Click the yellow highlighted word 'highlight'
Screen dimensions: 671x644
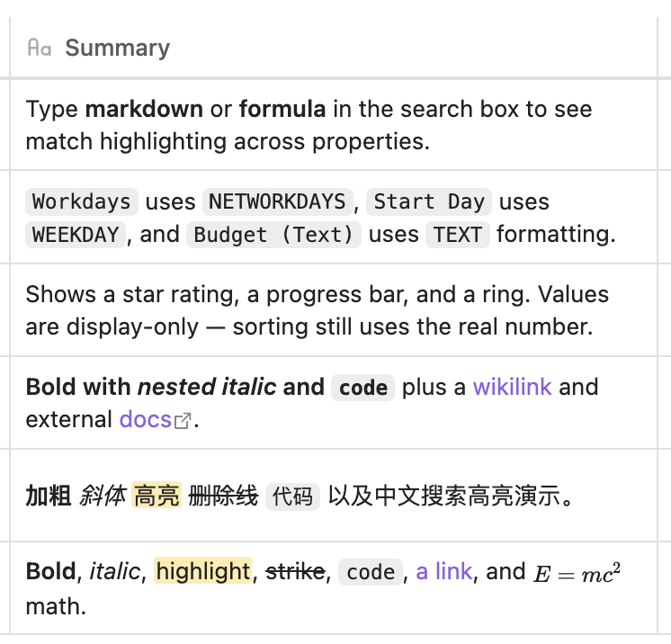202,571
